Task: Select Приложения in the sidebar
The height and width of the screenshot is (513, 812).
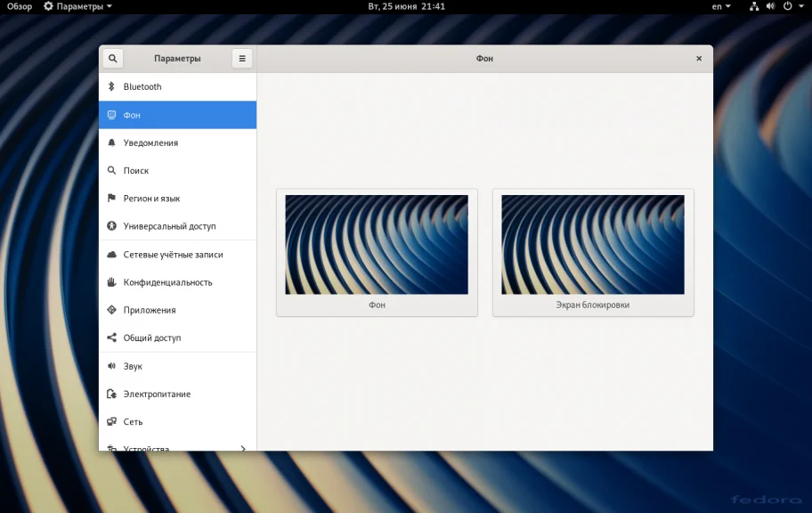Action: [x=150, y=310]
